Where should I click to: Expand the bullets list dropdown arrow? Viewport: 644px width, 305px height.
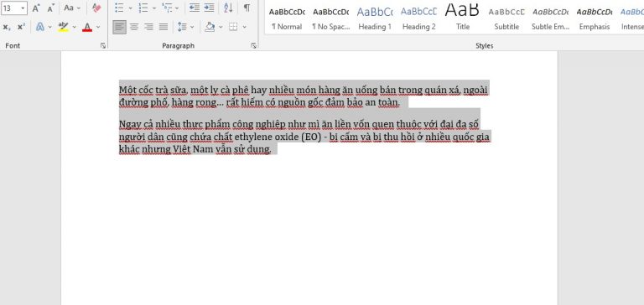click(x=130, y=8)
